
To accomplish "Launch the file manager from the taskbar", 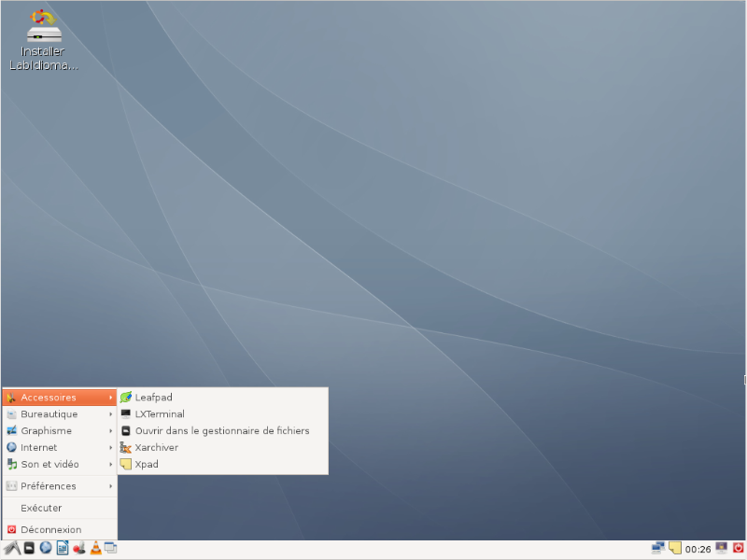I will [x=29, y=549].
